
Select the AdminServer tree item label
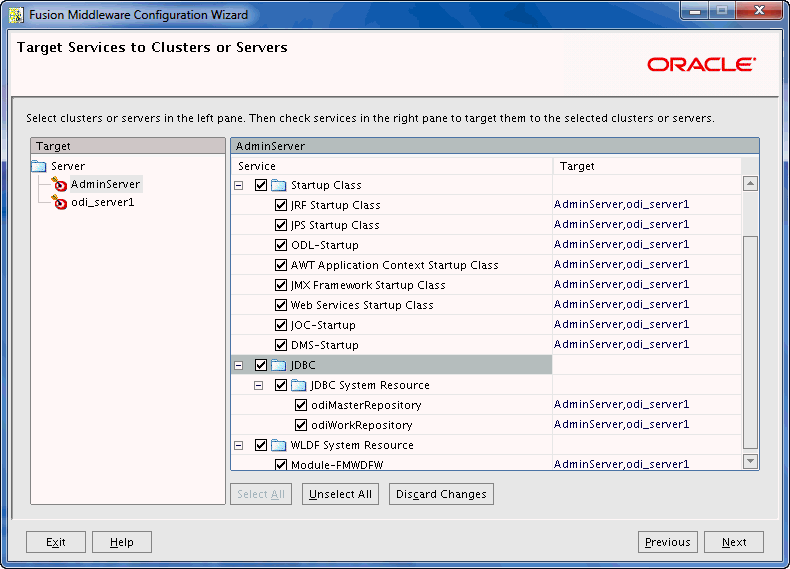105,184
